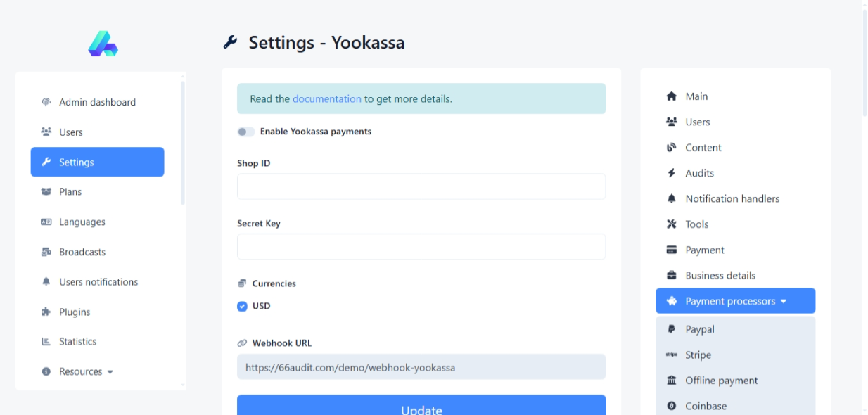Image resolution: width=868 pixels, height=415 pixels.
Task: Click the Secret Key input field
Action: (421, 247)
